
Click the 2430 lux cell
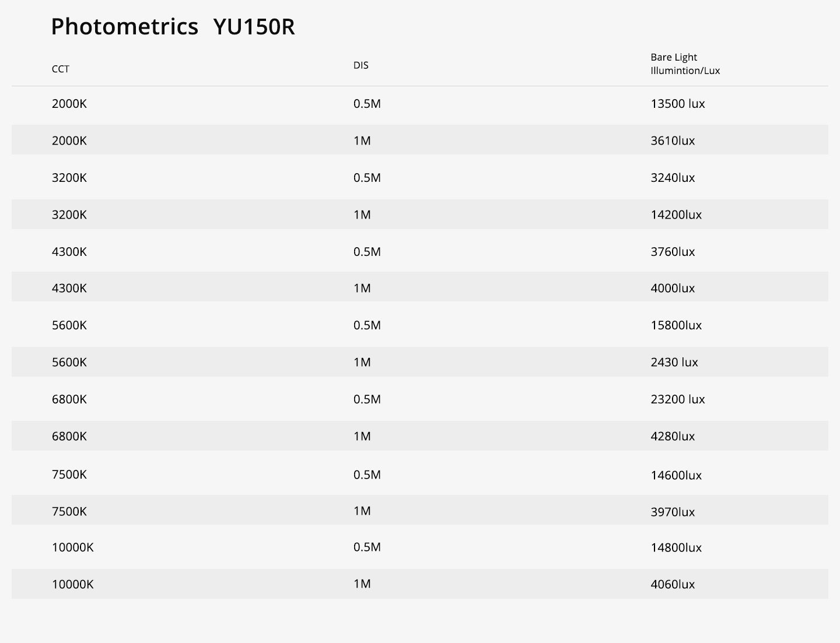[674, 362]
